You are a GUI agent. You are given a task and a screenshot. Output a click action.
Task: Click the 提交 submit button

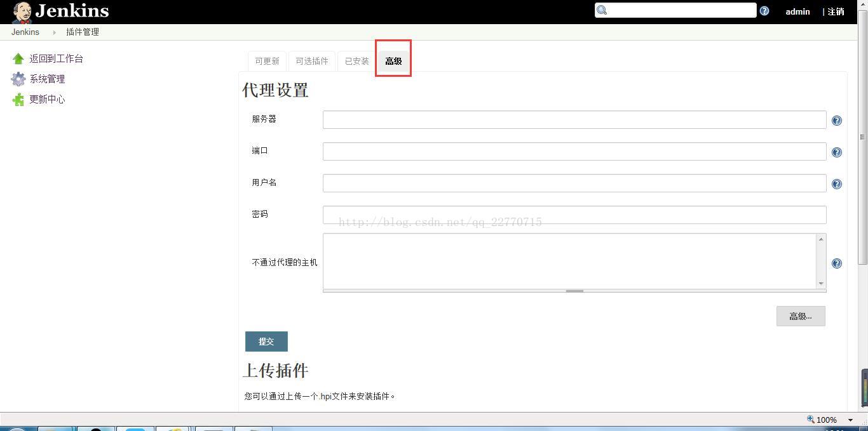coord(266,341)
